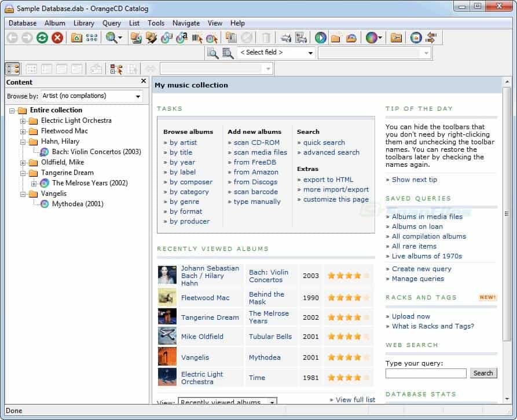Click the printer toolbar icon
Viewport: 517px width, 420px height.
click(x=285, y=38)
